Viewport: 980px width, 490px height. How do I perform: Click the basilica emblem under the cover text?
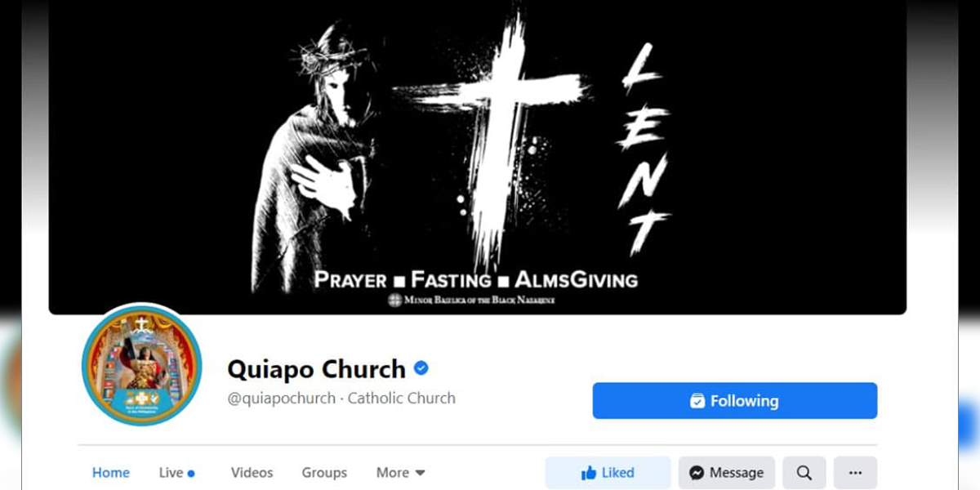pyautogui.click(x=394, y=299)
